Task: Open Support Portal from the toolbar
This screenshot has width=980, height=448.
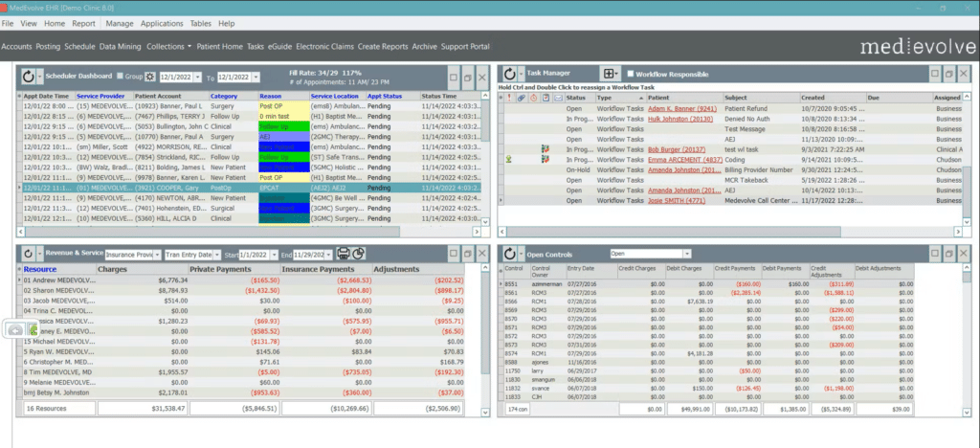Action: [465, 46]
